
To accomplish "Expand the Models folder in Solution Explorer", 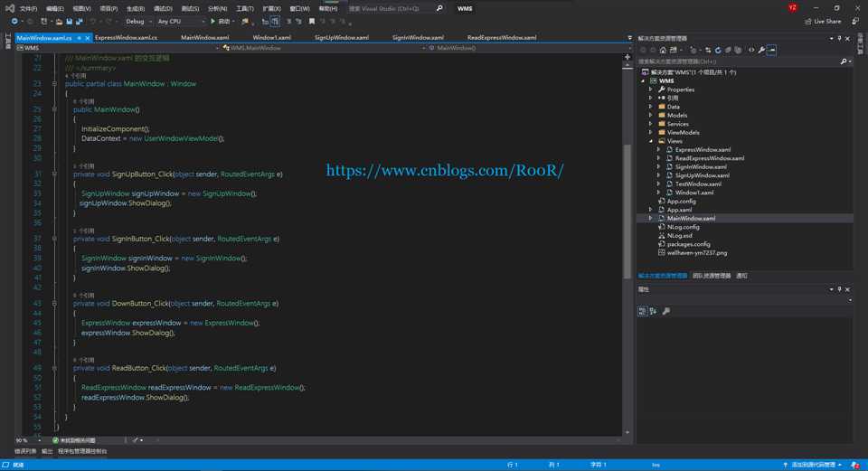I will pos(650,115).
